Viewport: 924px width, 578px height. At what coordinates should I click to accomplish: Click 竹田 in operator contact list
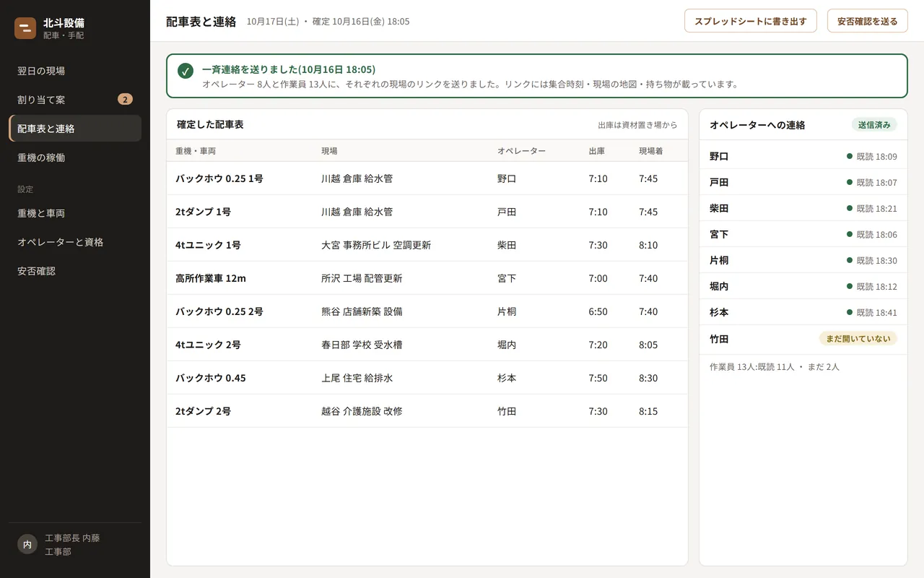[x=719, y=339]
